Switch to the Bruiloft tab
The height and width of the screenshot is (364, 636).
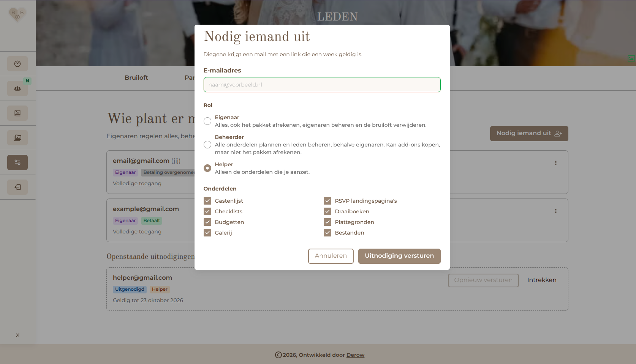tap(136, 78)
